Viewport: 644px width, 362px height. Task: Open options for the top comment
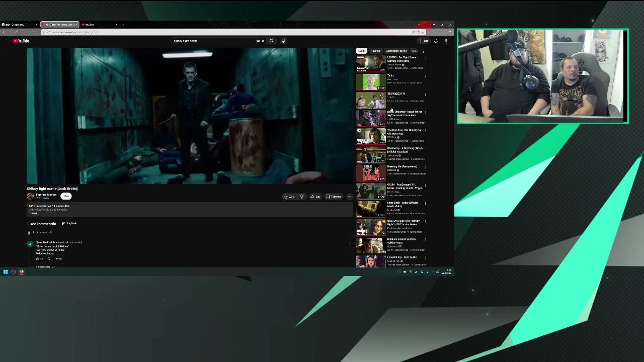[350, 242]
